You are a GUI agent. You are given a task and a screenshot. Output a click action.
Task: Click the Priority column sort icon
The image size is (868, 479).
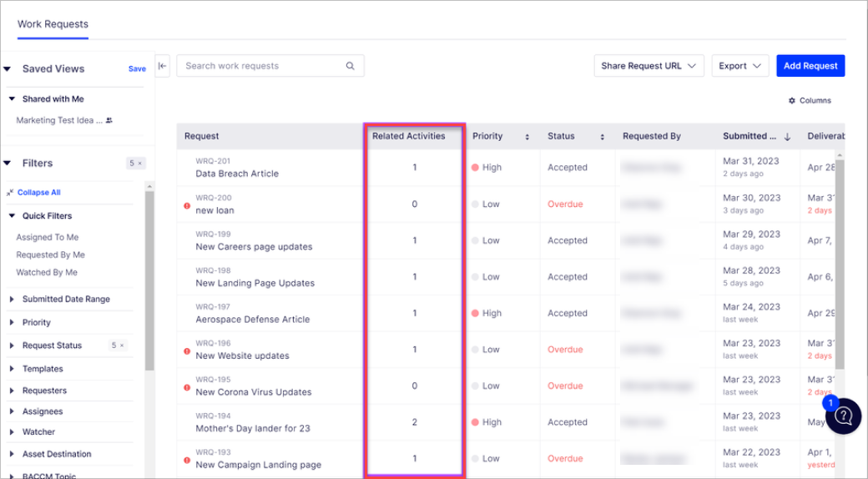pyautogui.click(x=527, y=137)
